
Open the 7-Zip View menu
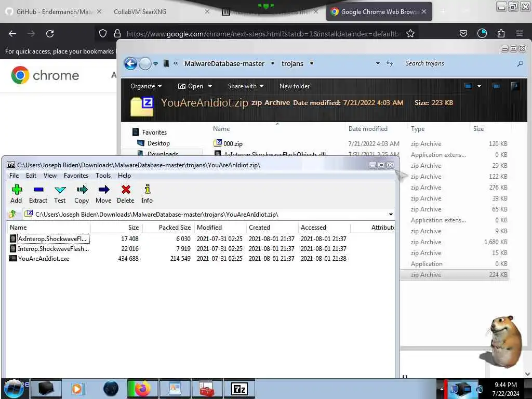coord(50,176)
